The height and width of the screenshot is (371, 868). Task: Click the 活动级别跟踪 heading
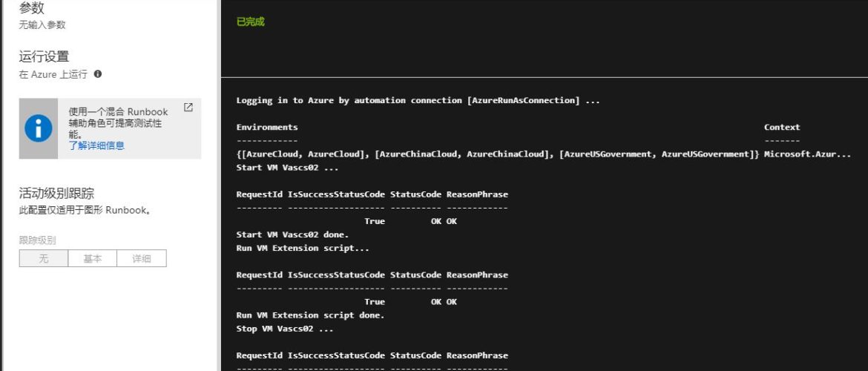(x=56, y=194)
